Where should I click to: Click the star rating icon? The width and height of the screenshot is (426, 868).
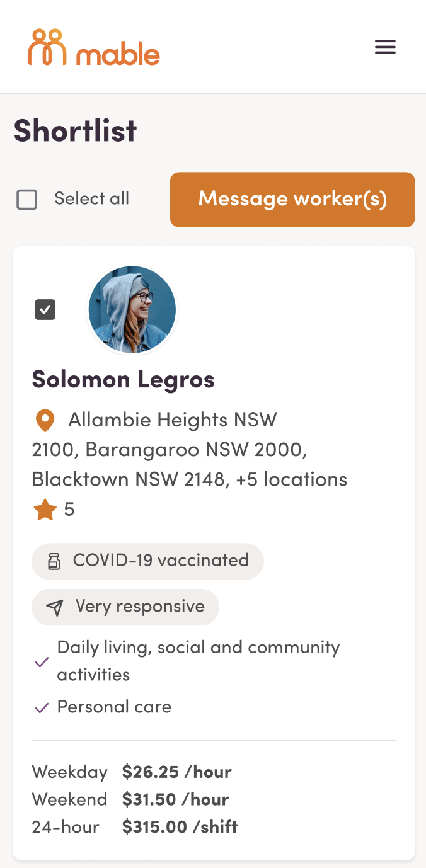[x=45, y=509]
